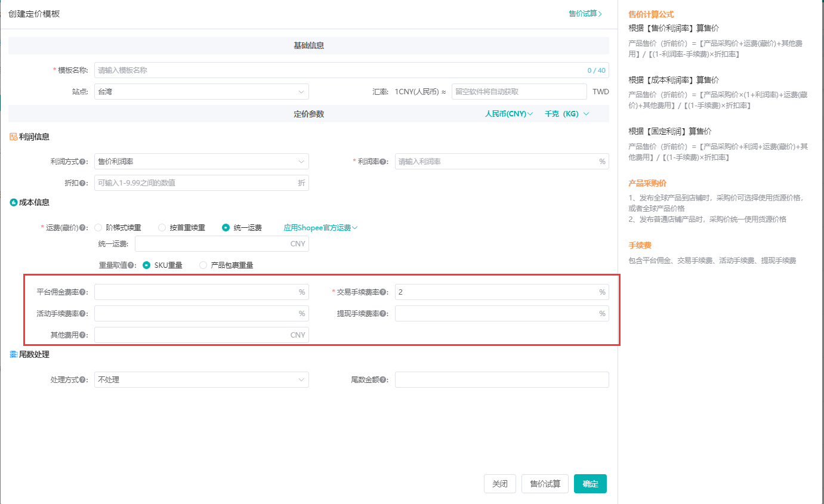The image size is (824, 504).
Task: Click the 模板名称 input field
Action: click(x=340, y=70)
